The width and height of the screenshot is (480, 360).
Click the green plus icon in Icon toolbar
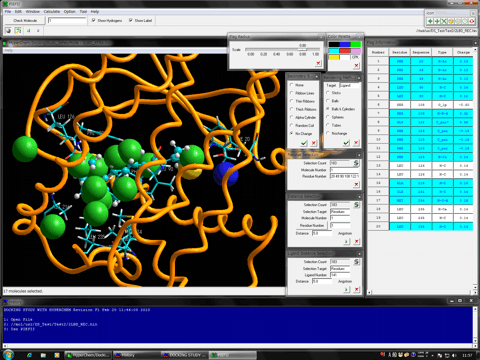pos(430,21)
